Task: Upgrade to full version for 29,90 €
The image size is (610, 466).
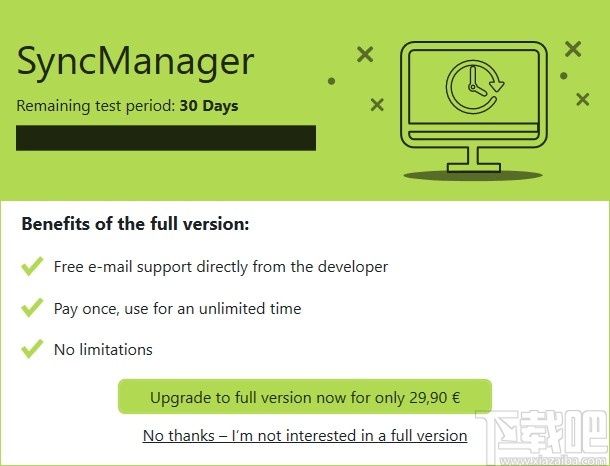Action: [x=305, y=397]
